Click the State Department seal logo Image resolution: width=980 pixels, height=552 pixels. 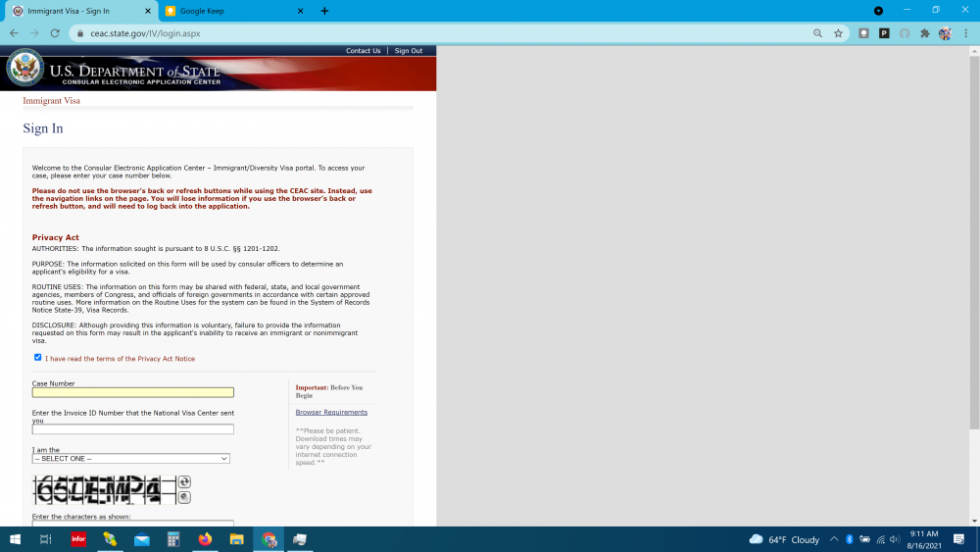point(25,68)
